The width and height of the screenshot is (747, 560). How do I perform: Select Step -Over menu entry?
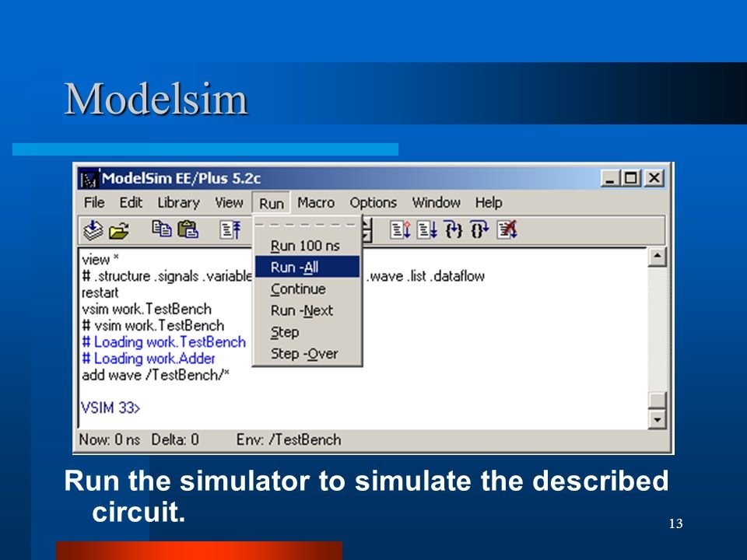pos(307,354)
